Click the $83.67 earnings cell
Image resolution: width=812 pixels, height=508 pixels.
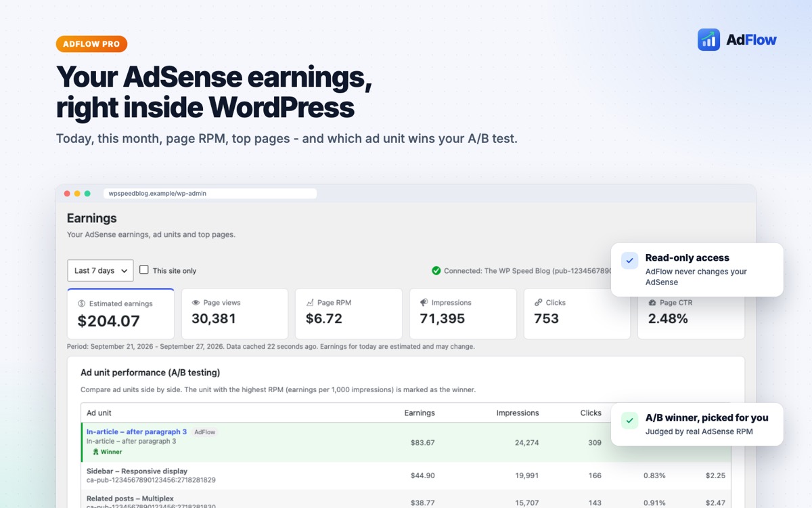pos(423,443)
